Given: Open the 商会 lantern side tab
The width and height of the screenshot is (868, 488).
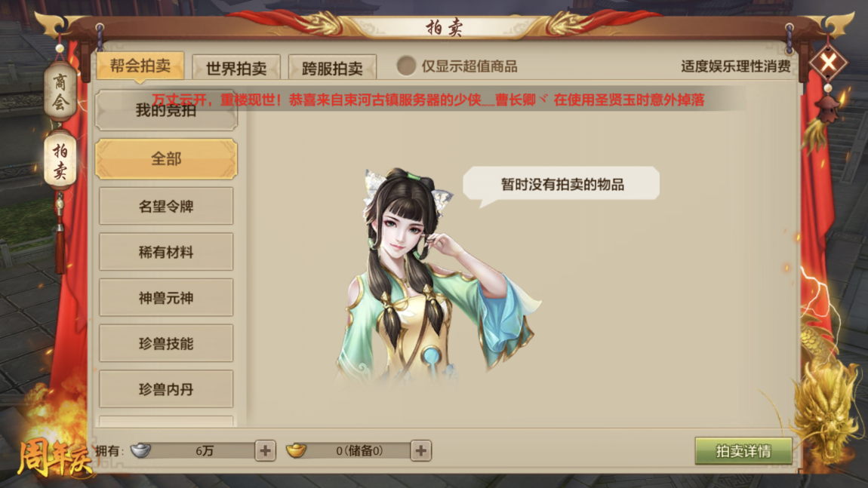Looking at the screenshot, I should [x=60, y=91].
